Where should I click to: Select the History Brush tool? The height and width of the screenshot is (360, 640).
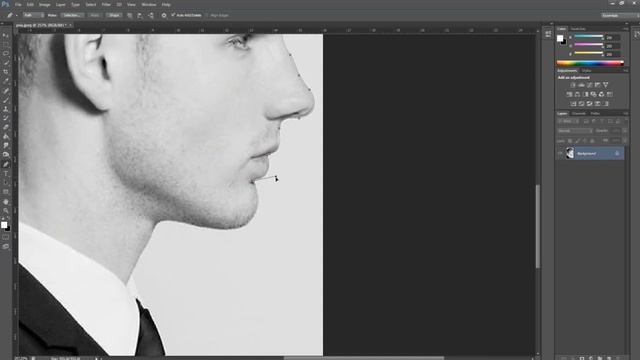[6, 118]
